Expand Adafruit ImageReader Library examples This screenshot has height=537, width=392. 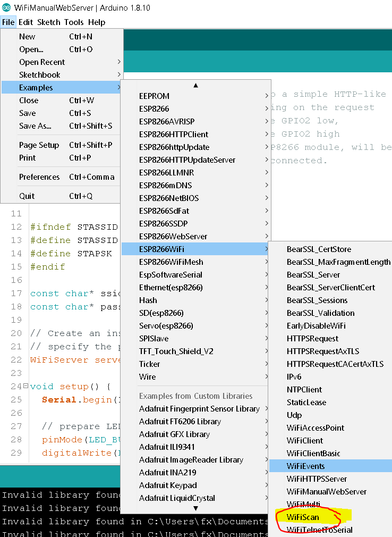(x=195, y=459)
